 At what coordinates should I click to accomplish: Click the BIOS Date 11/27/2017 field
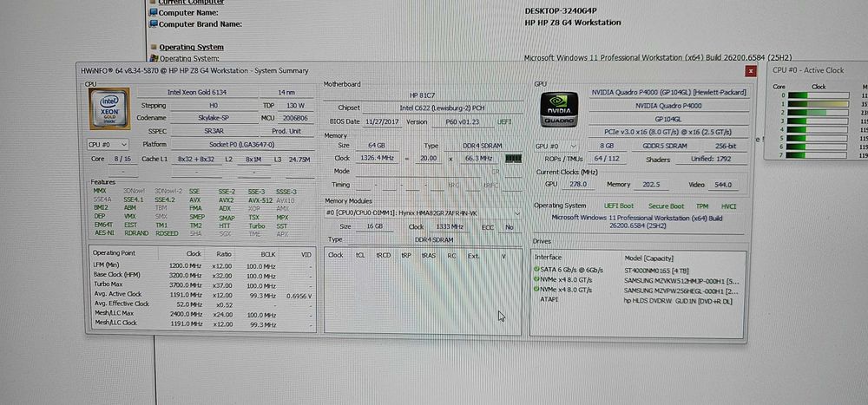[384, 121]
